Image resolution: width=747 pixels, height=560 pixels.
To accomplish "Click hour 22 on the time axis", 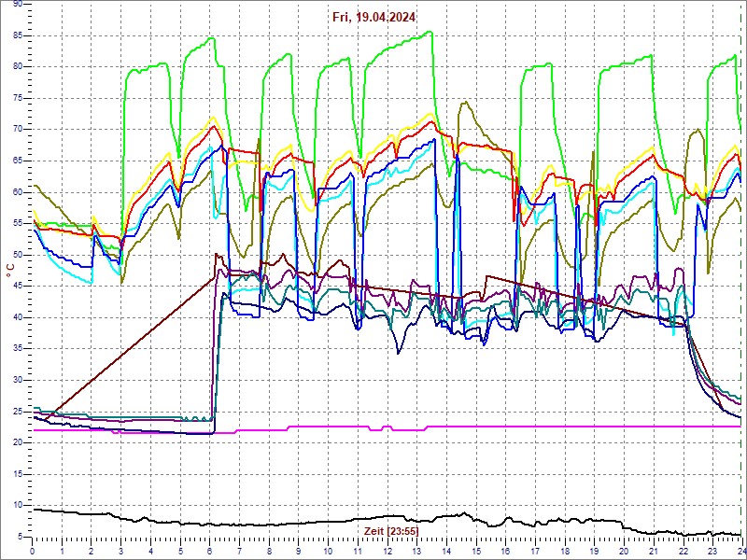I will 684,550.
